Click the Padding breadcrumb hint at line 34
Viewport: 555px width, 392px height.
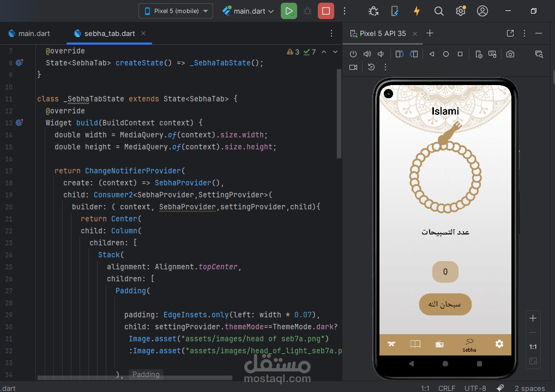tap(146, 375)
